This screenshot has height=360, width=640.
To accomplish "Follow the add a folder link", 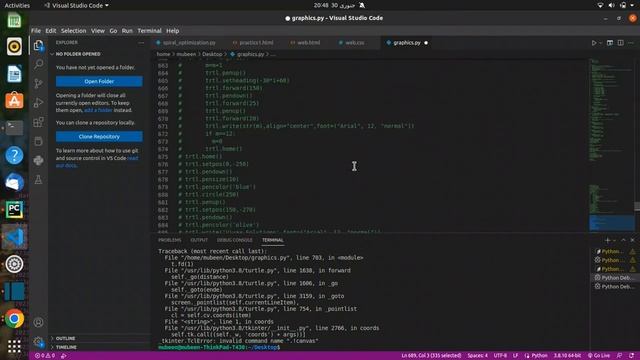I will 98,110.
